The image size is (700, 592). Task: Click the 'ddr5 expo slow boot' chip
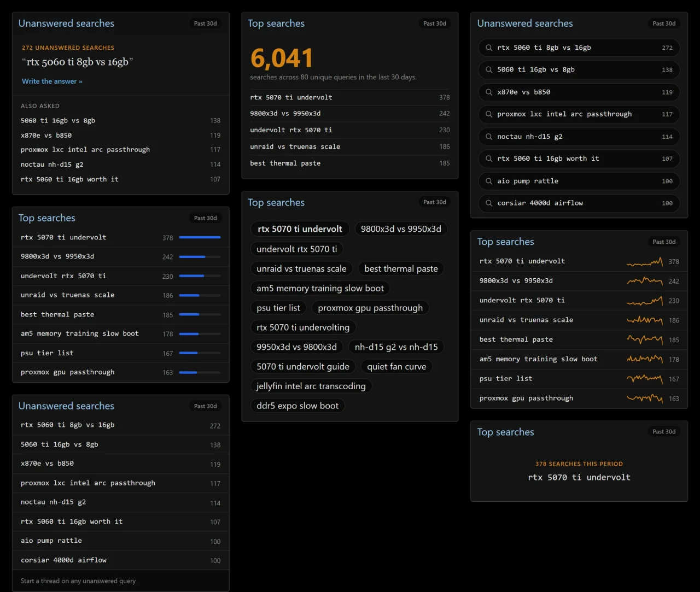tap(297, 406)
